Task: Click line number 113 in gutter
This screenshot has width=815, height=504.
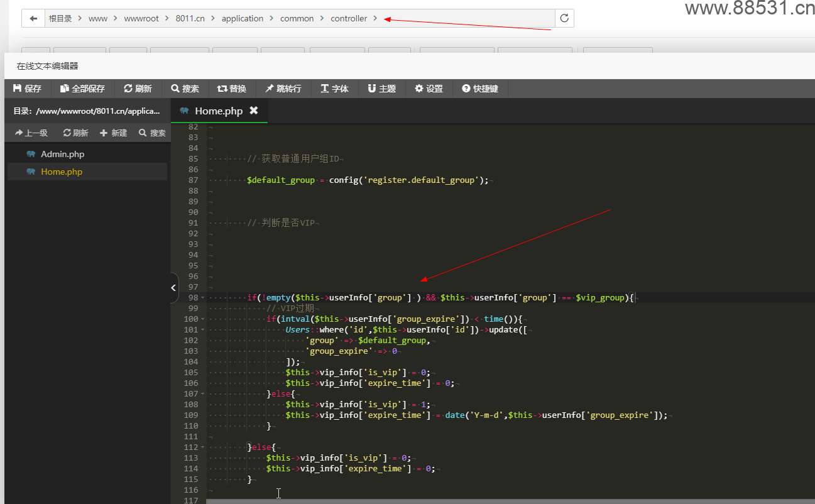Action: click(190, 458)
